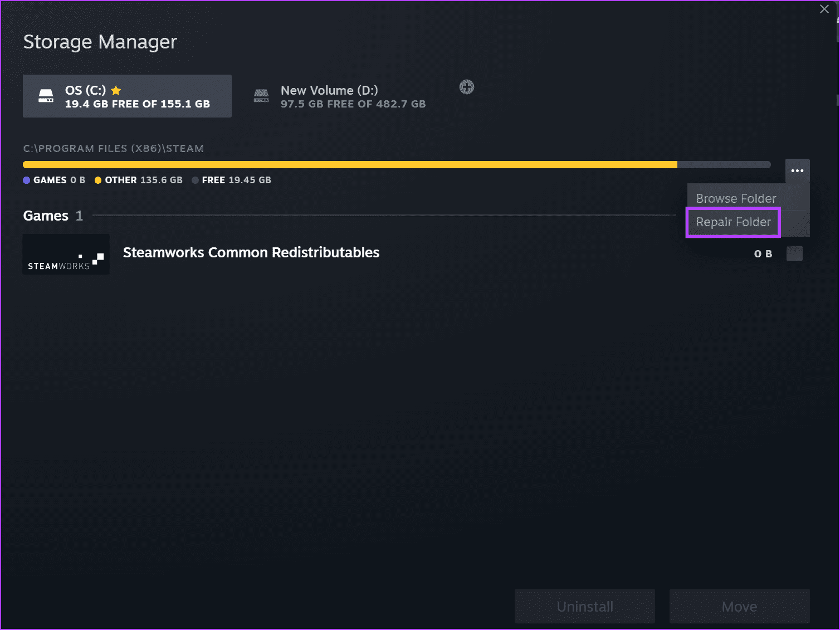Click the New Volume (D:) drive icon
Image resolution: width=840 pixels, height=630 pixels.
[261, 96]
